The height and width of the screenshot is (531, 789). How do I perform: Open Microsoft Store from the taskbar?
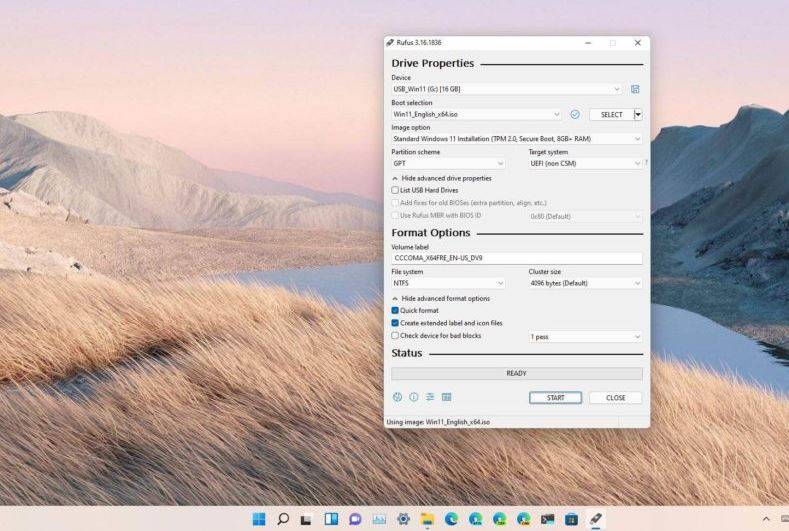click(x=572, y=519)
